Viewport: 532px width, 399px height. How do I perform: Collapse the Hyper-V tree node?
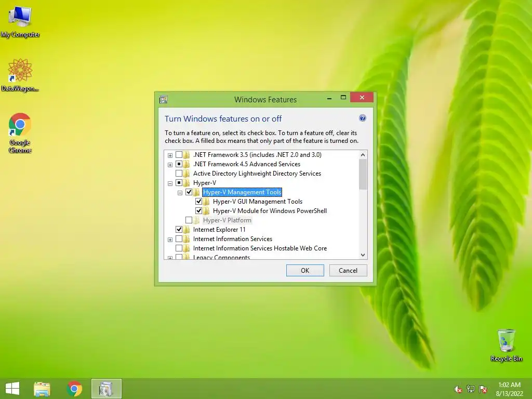point(170,183)
